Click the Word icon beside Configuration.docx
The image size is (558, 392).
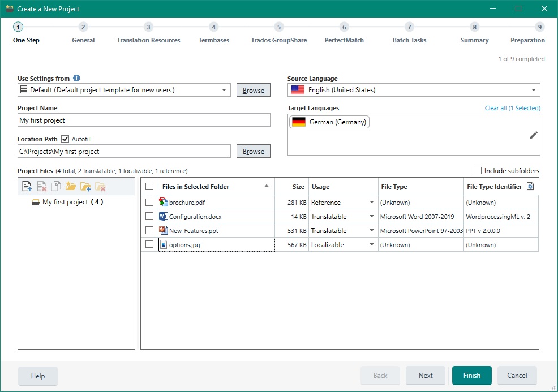(164, 216)
